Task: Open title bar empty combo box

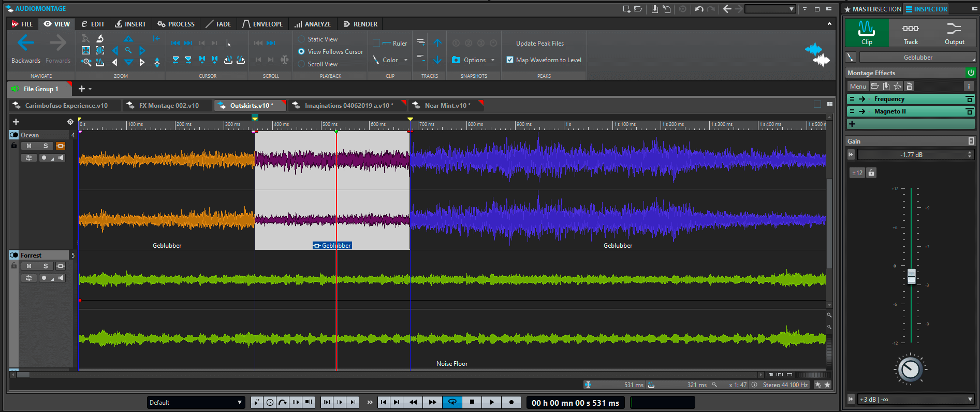Action: (x=770, y=9)
